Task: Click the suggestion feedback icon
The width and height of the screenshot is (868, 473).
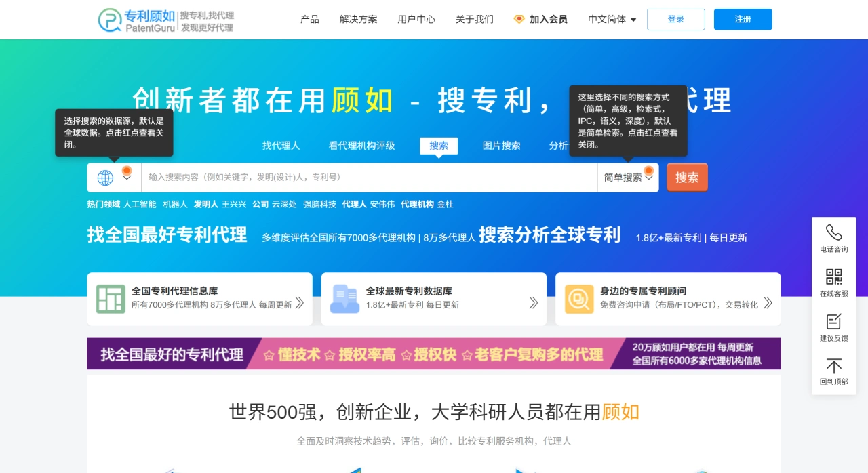Action: coord(833,321)
